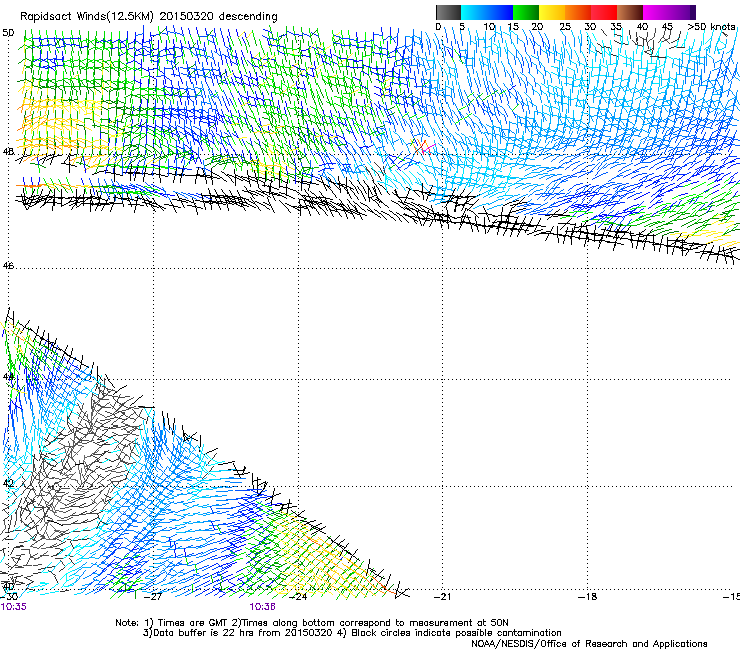Click the latitude label '44'
Viewport: 740px width, 650px height.
pyautogui.click(x=8, y=377)
